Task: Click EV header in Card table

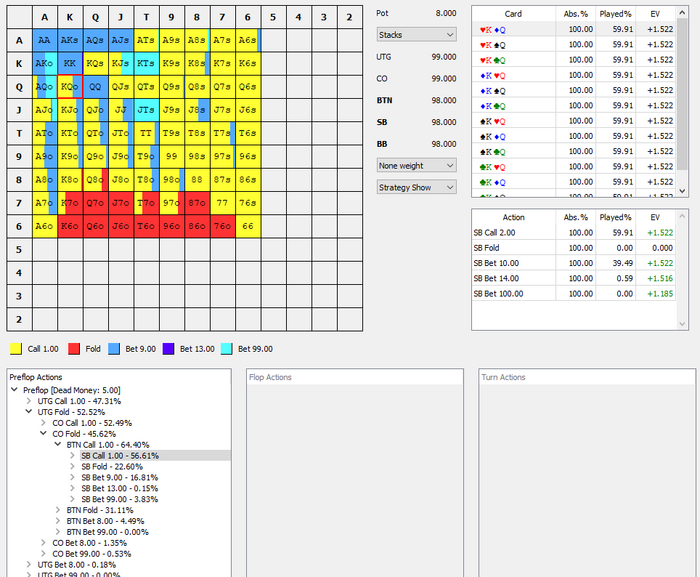Action: (655, 14)
